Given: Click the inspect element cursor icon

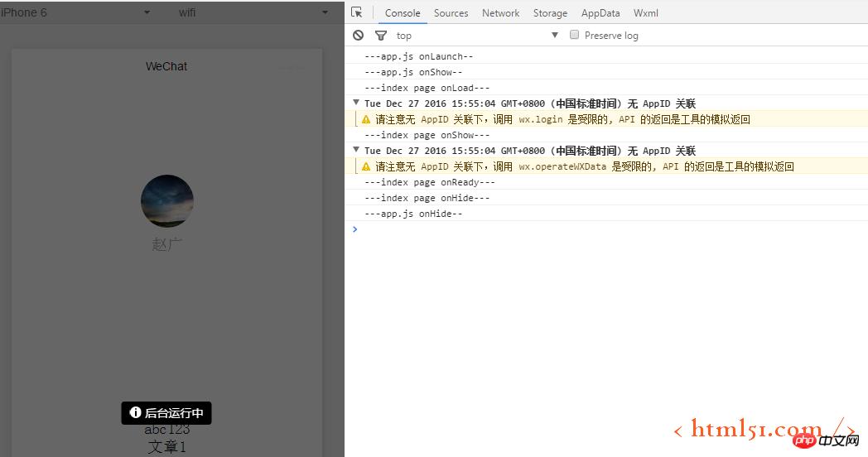Looking at the screenshot, I should 357,12.
